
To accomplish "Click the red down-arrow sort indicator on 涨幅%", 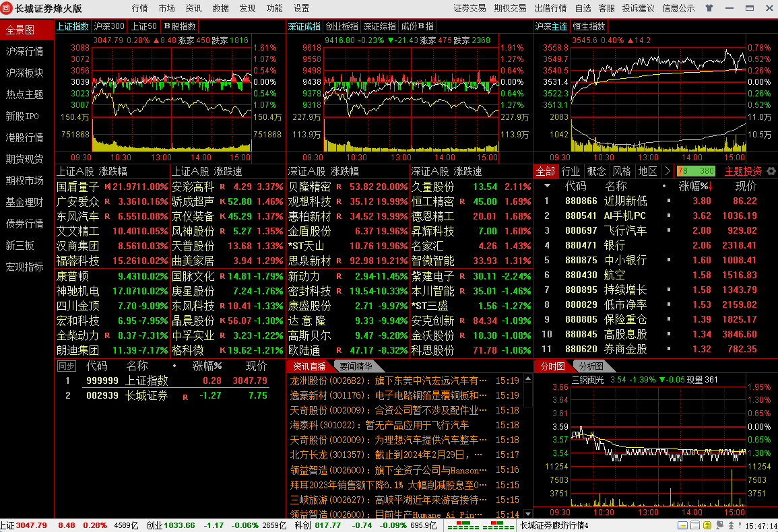I will (710, 187).
